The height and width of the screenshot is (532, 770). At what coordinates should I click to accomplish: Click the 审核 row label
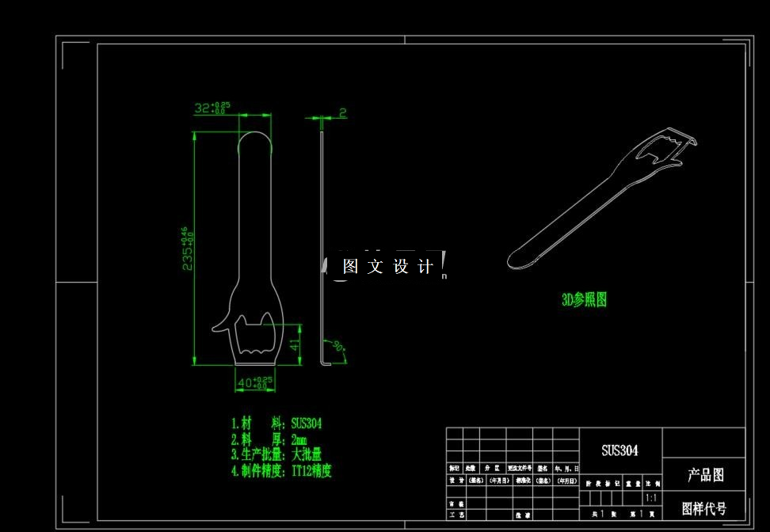pos(456,504)
